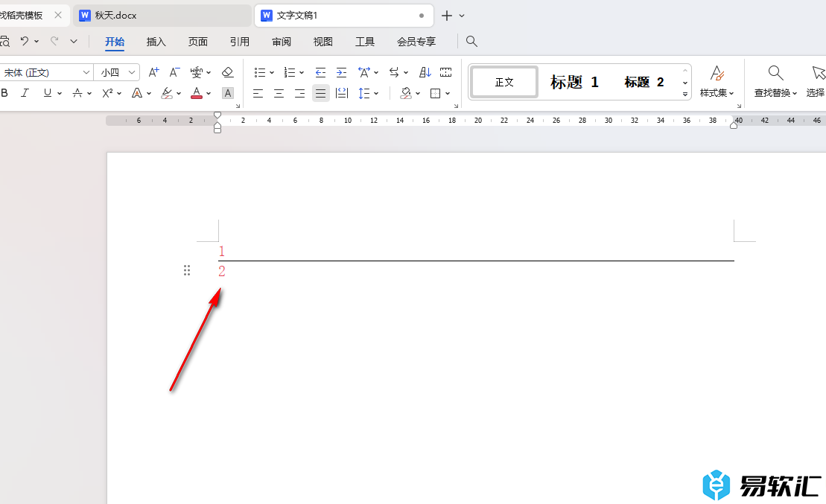826x504 pixels.
Task: Increase paragraph indent
Action: 341,72
